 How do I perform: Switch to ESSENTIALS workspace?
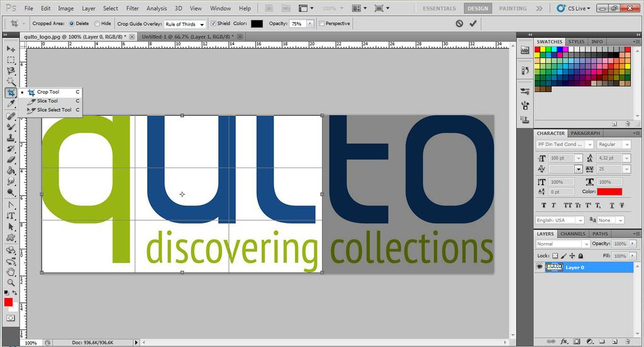pyautogui.click(x=439, y=8)
